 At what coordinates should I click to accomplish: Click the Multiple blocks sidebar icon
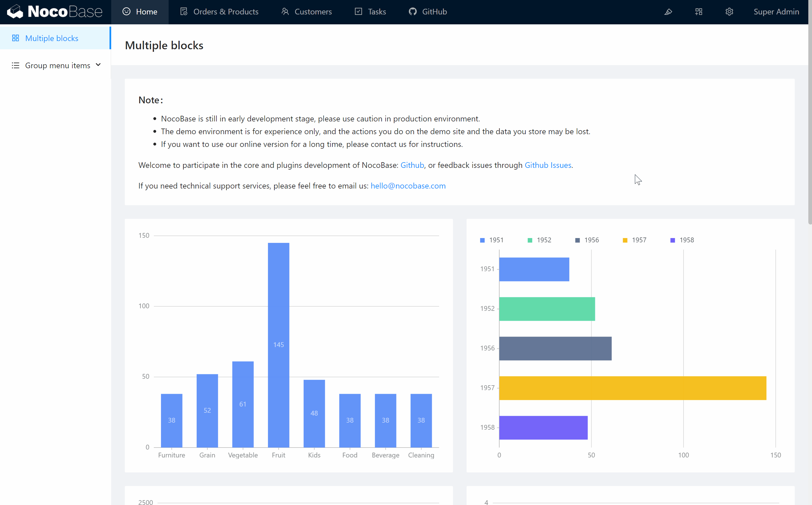15,38
